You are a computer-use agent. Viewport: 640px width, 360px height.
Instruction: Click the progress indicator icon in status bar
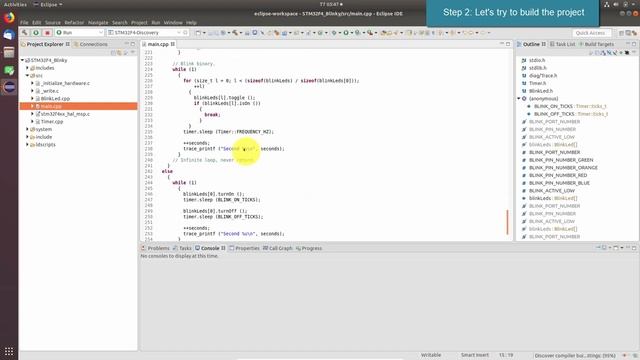pyautogui.click(x=624, y=356)
